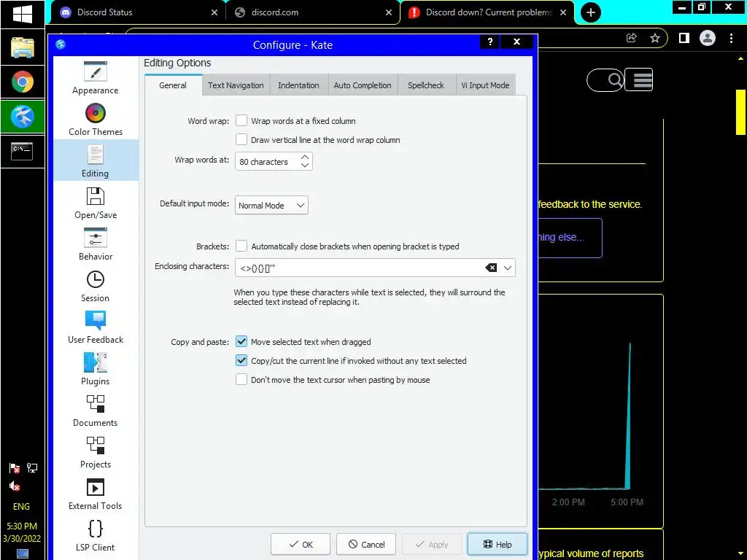Open the command prompt taskbar icon

(23, 151)
